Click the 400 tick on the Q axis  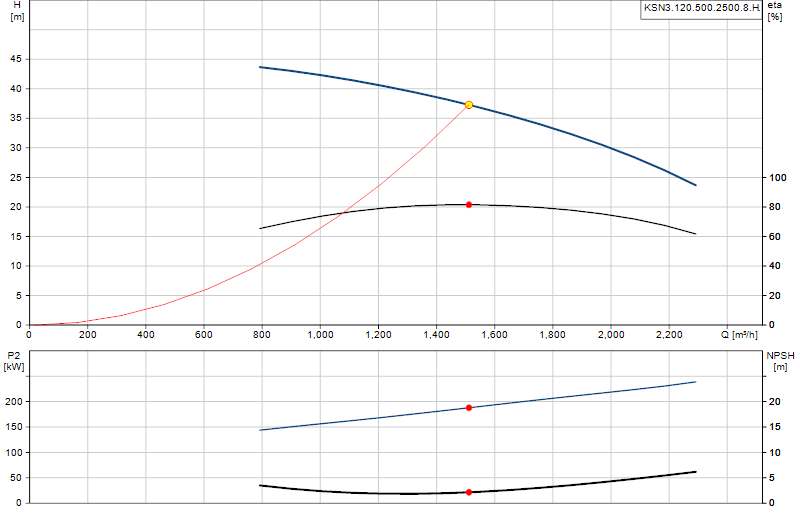point(145,335)
